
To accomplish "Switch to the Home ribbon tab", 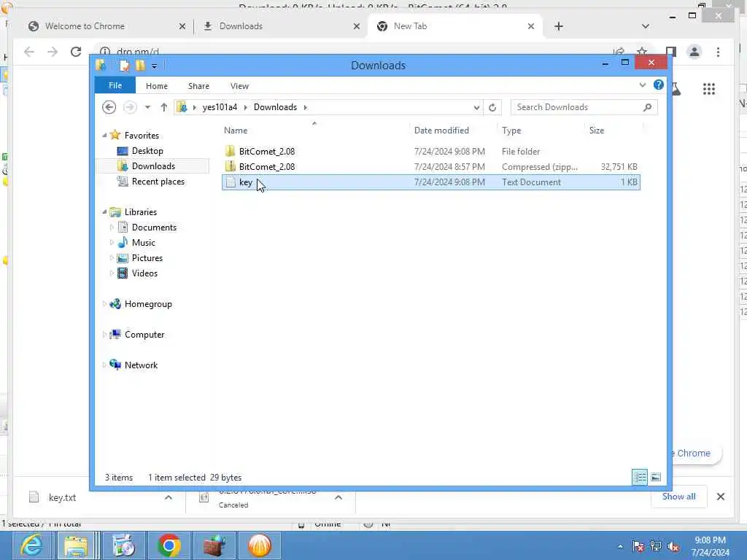I will (x=156, y=86).
